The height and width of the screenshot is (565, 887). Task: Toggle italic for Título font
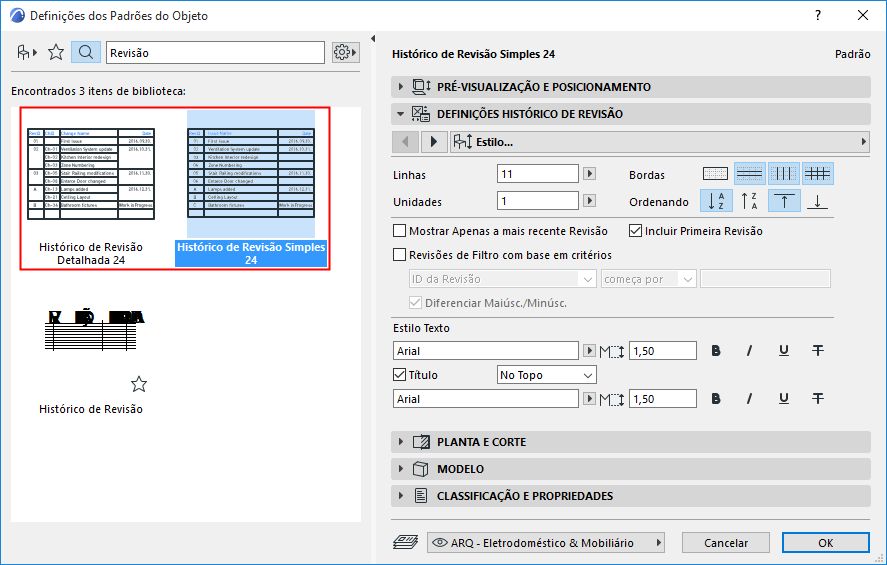pyautogui.click(x=750, y=399)
